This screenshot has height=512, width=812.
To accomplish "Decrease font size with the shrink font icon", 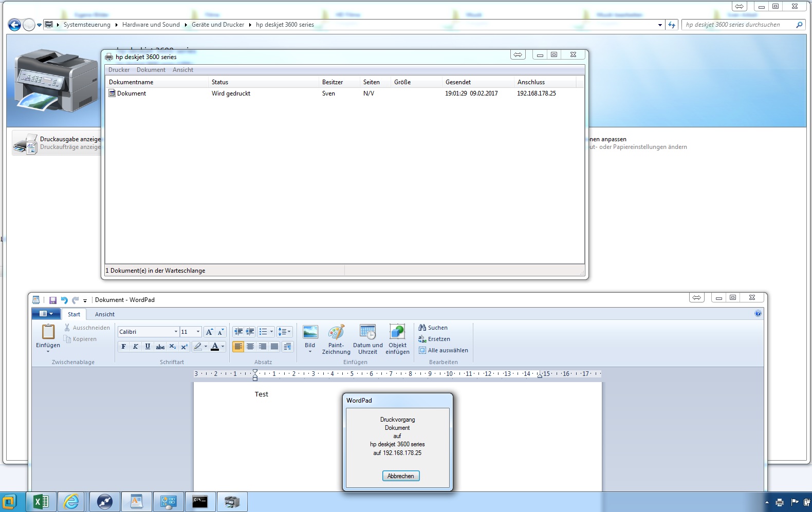I will [x=220, y=332].
